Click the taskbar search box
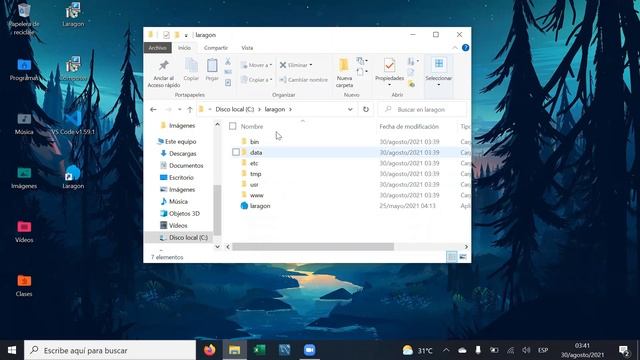The image size is (640, 360). tap(110, 350)
